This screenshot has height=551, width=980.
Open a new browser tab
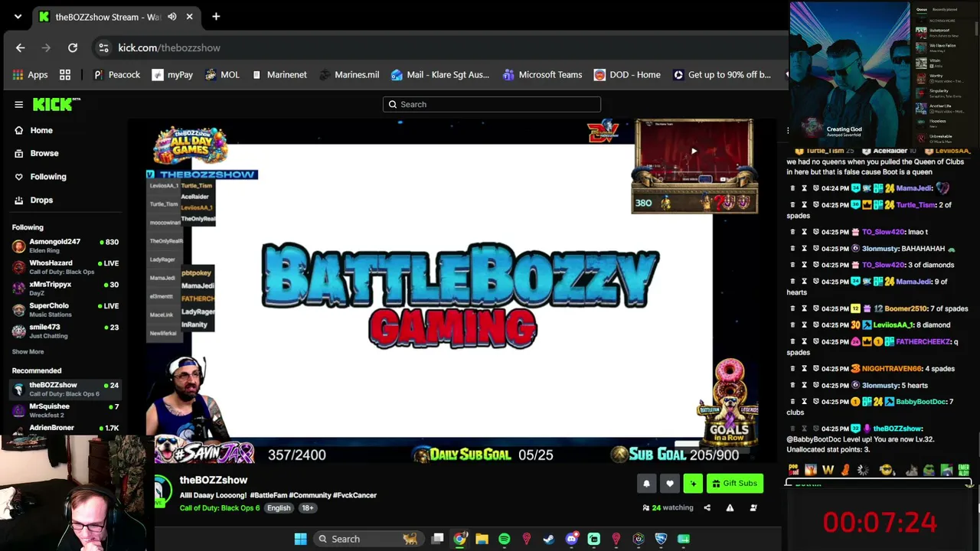(x=216, y=16)
